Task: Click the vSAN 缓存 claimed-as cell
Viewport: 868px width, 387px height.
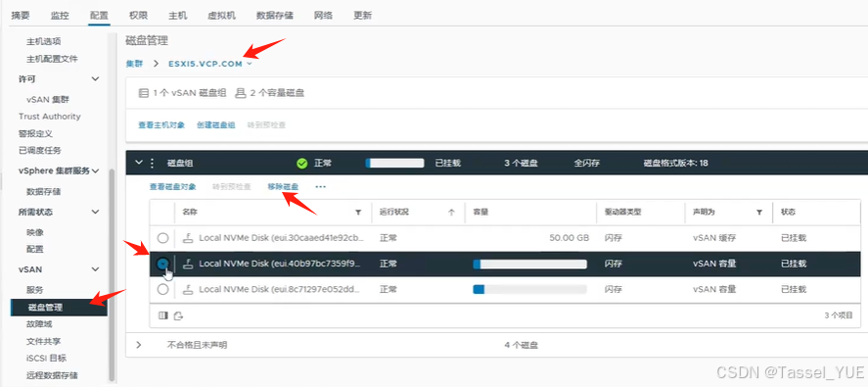Action: tap(714, 238)
